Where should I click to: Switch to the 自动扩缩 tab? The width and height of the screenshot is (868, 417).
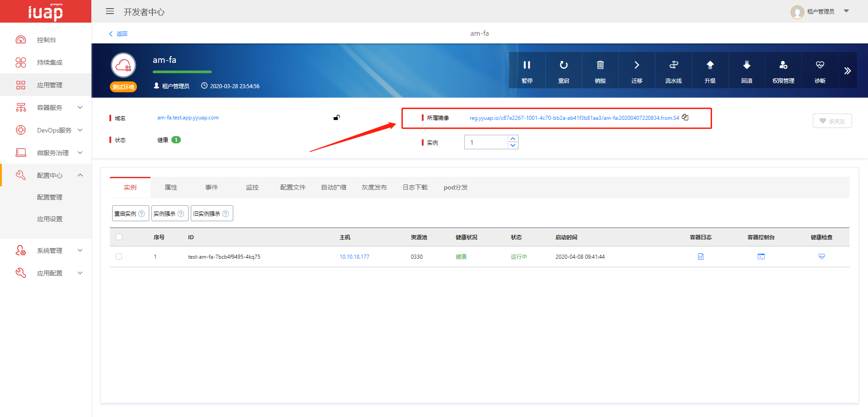click(x=334, y=187)
